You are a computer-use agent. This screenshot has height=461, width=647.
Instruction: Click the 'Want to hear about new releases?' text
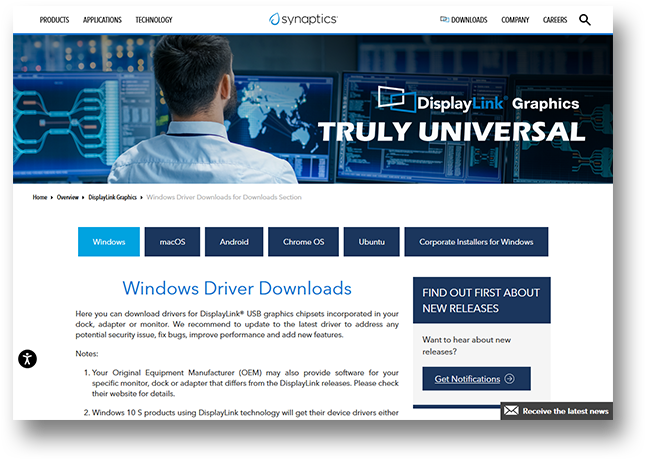466,345
